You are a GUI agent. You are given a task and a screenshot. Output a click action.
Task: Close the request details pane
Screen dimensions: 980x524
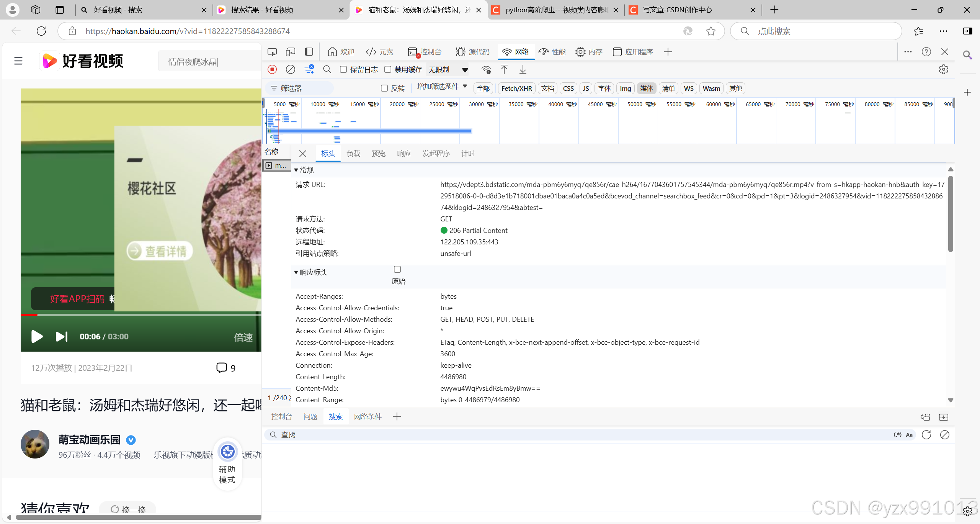coord(303,154)
